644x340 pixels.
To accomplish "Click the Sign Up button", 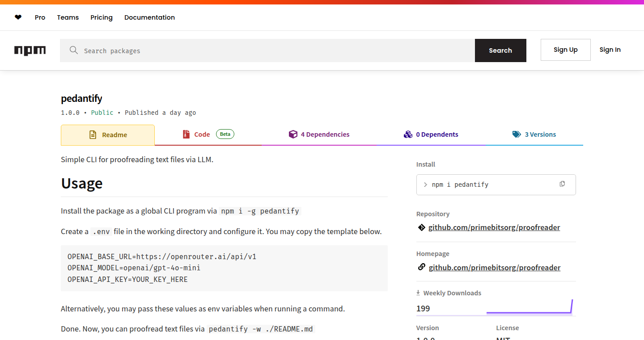I will click(x=566, y=50).
